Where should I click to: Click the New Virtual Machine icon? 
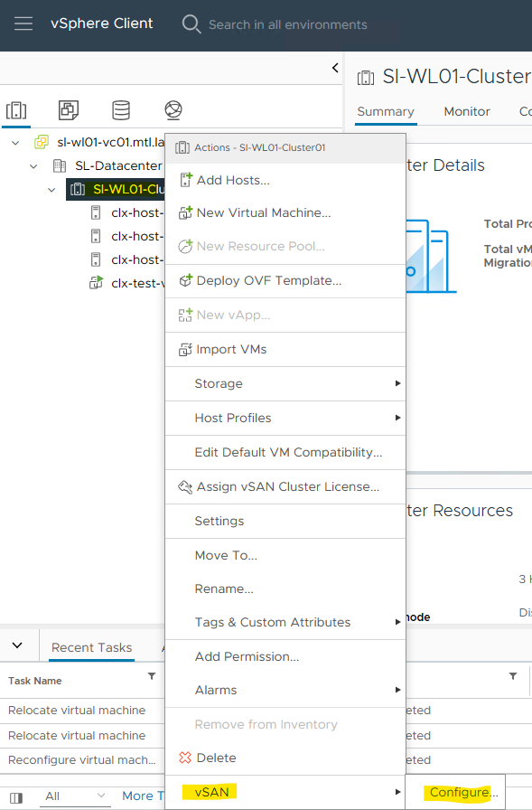pyautogui.click(x=185, y=212)
